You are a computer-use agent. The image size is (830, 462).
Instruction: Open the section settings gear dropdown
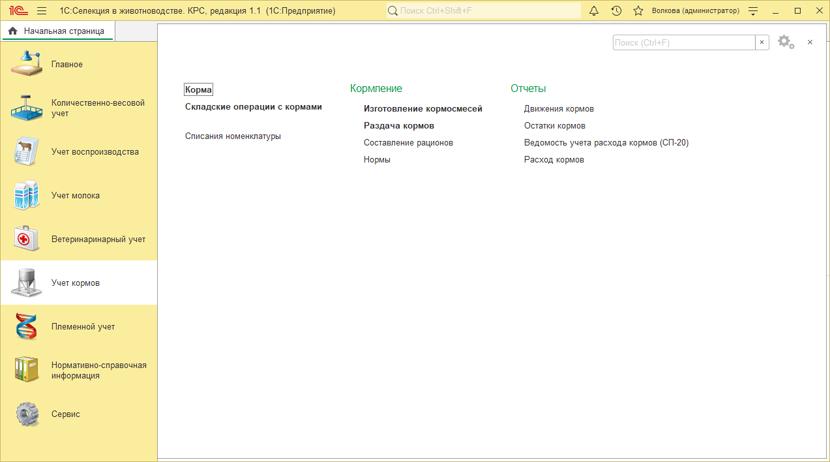[x=786, y=42]
